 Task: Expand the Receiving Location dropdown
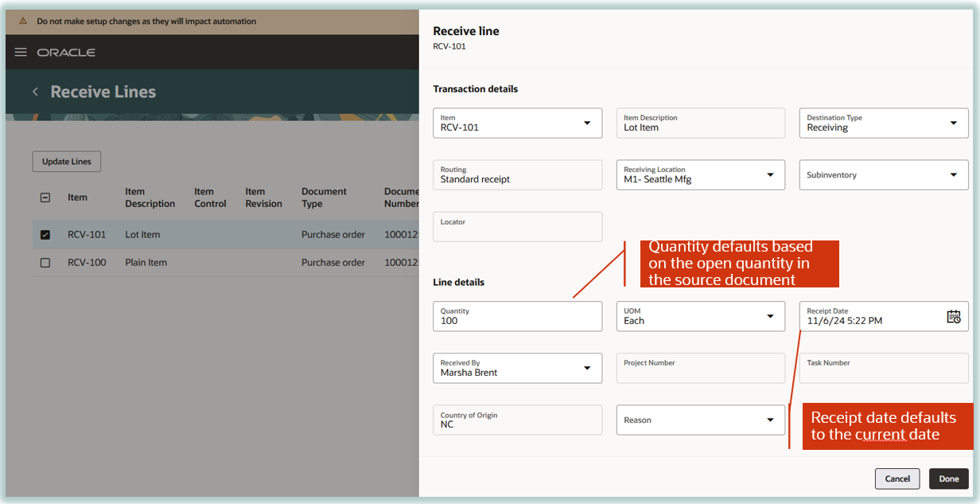tap(770, 175)
